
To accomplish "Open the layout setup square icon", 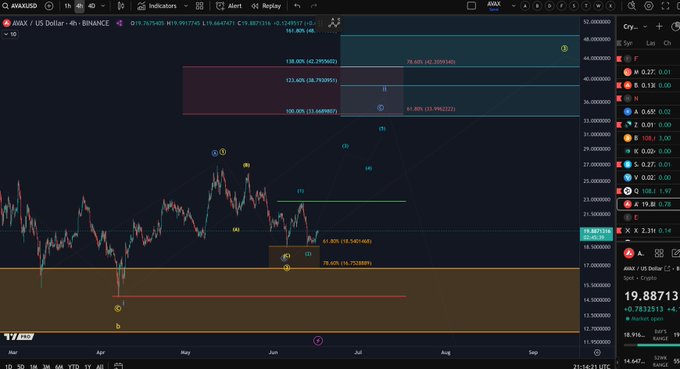I will (471, 6).
